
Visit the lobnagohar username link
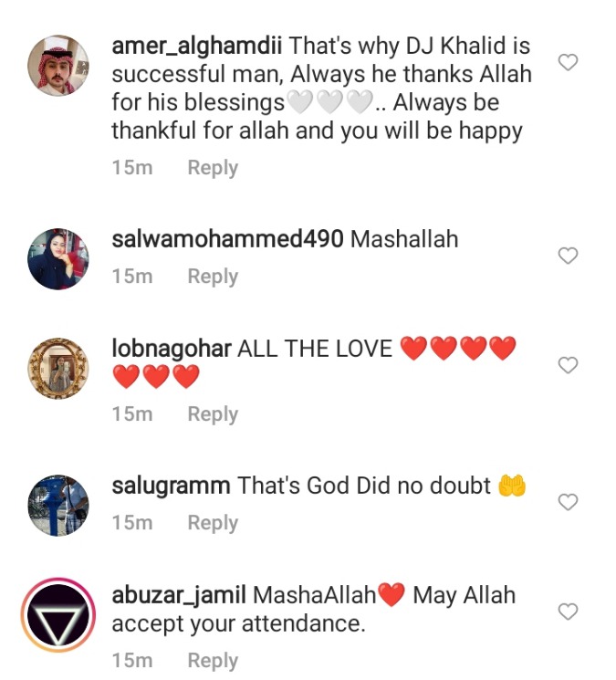point(172,349)
